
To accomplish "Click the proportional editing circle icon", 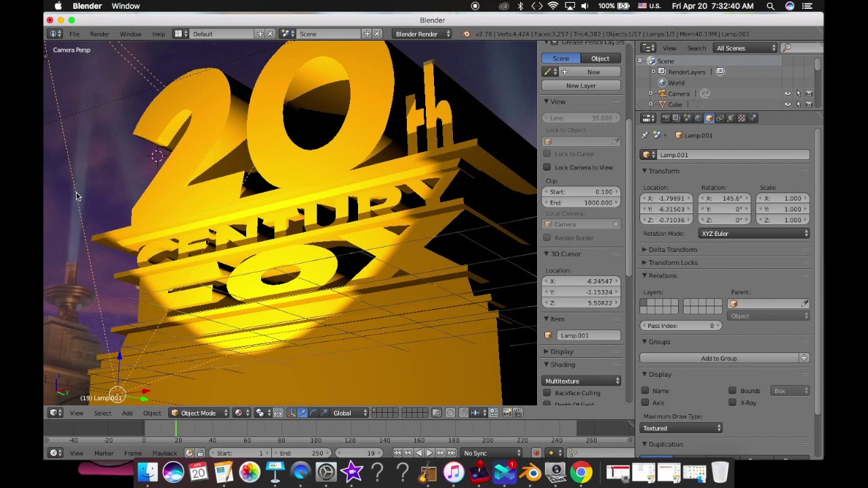I will [450, 413].
